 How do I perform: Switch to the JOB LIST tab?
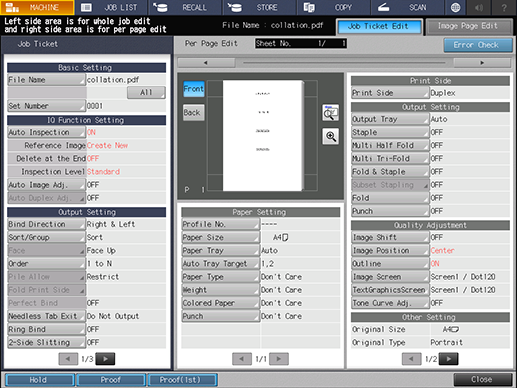coord(111,7)
